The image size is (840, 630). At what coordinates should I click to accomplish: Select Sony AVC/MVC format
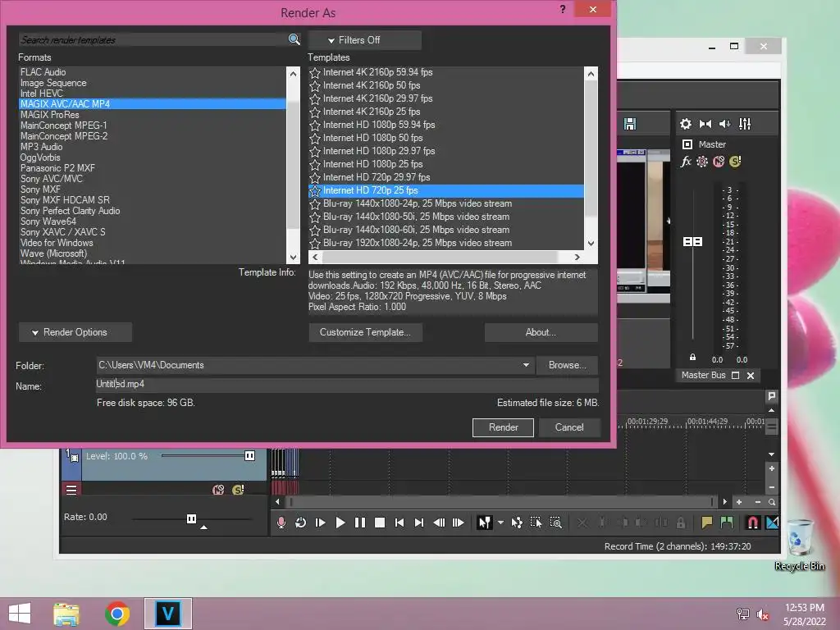click(52, 178)
